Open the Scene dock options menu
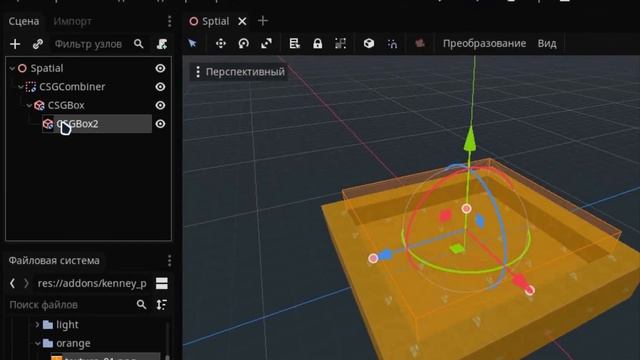 tap(169, 21)
